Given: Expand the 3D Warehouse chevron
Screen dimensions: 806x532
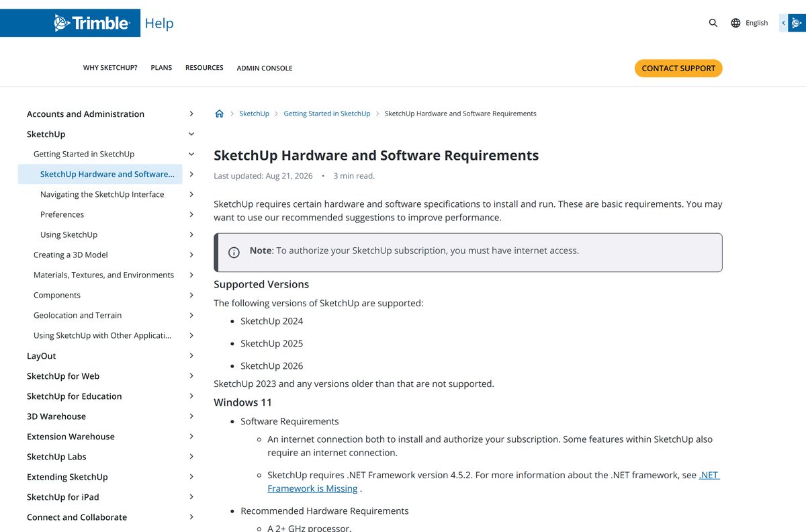Looking at the screenshot, I should point(191,416).
